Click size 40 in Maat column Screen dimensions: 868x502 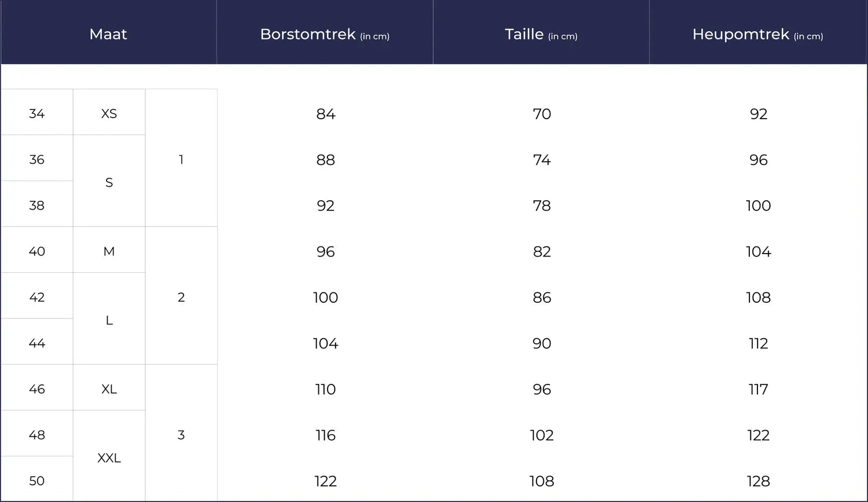[x=36, y=251]
